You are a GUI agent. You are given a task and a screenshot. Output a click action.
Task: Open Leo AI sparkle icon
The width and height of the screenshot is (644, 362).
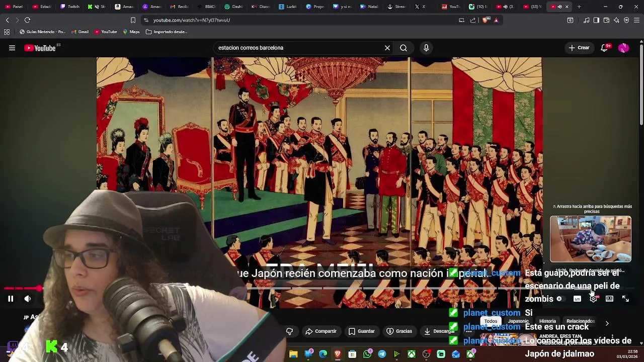click(x=616, y=20)
